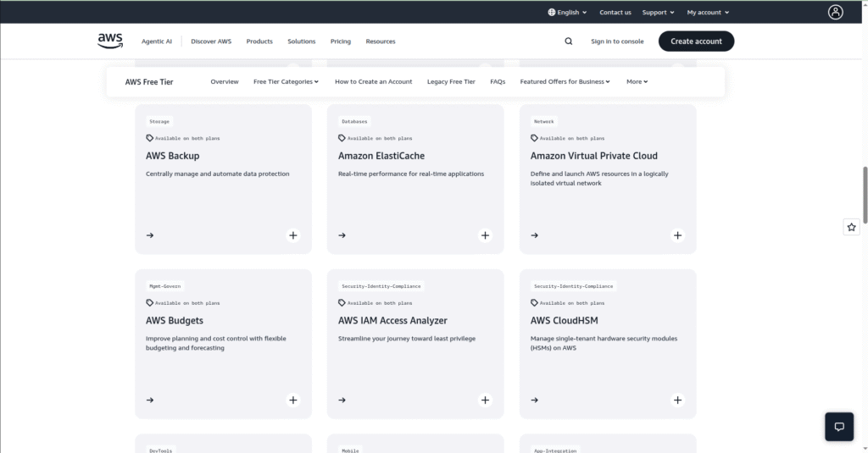
Task: Click the arrow on Amazon ElastiCache card
Action: coord(342,235)
